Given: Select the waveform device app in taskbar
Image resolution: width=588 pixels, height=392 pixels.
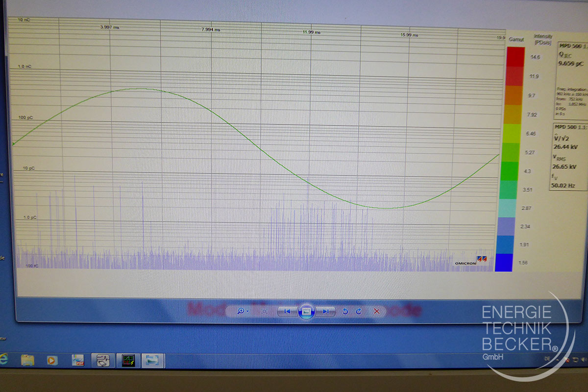Looking at the screenshot, I should pos(103,361).
